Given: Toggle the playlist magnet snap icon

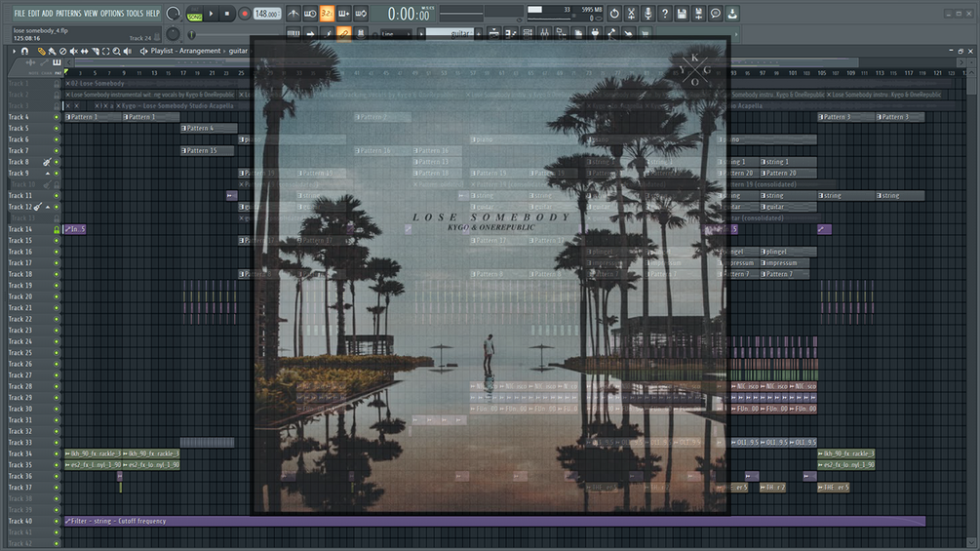Looking at the screenshot, I should 25,52.
